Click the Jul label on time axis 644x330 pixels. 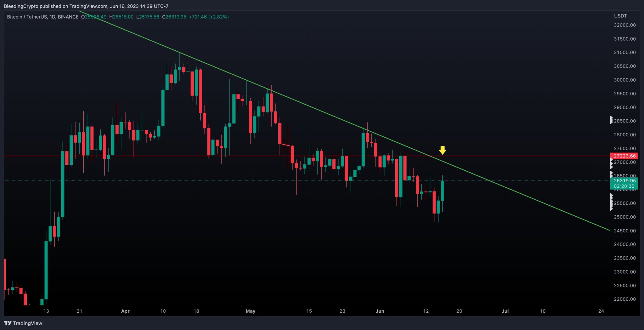click(x=505, y=311)
